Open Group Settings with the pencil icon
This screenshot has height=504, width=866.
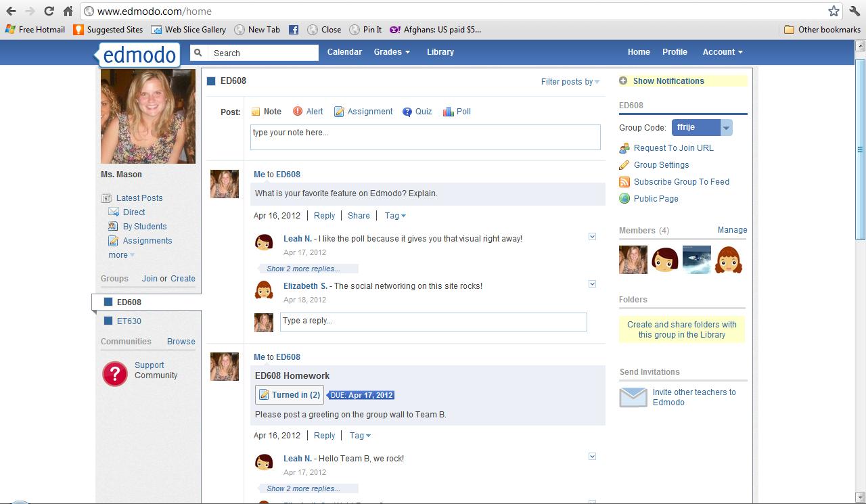pyautogui.click(x=661, y=164)
